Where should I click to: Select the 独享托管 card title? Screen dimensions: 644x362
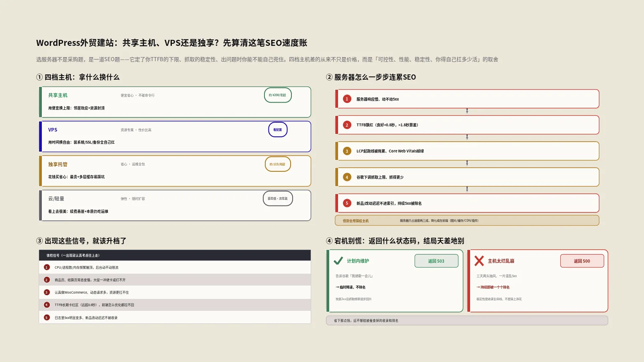[x=58, y=165]
